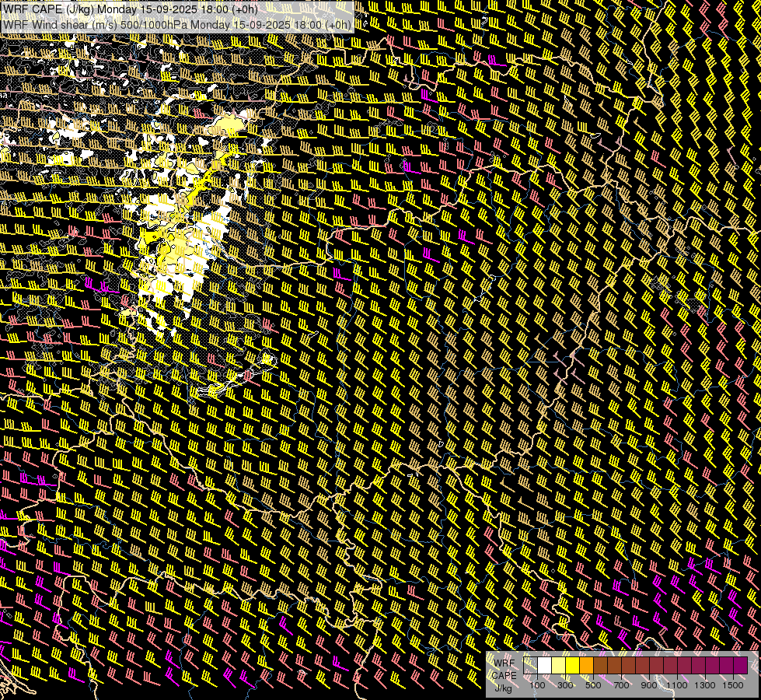
Task: Select the transparent first legend swatch
Action: [x=530, y=665]
